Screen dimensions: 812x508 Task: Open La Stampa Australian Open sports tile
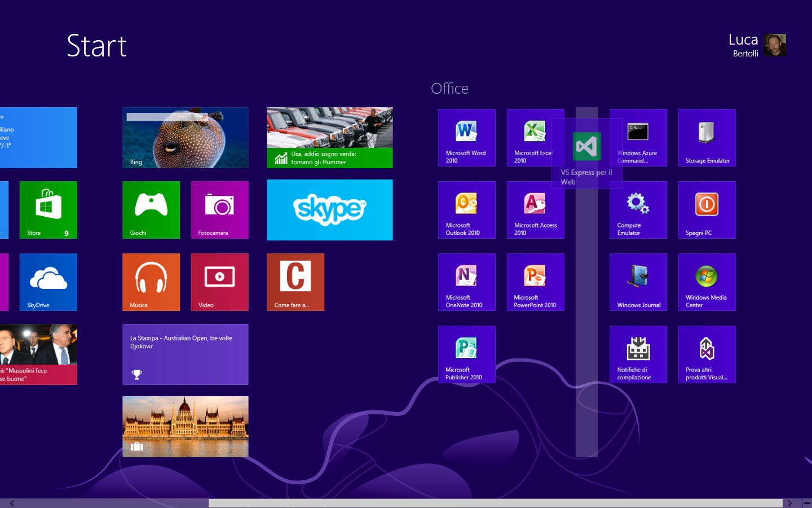(186, 354)
